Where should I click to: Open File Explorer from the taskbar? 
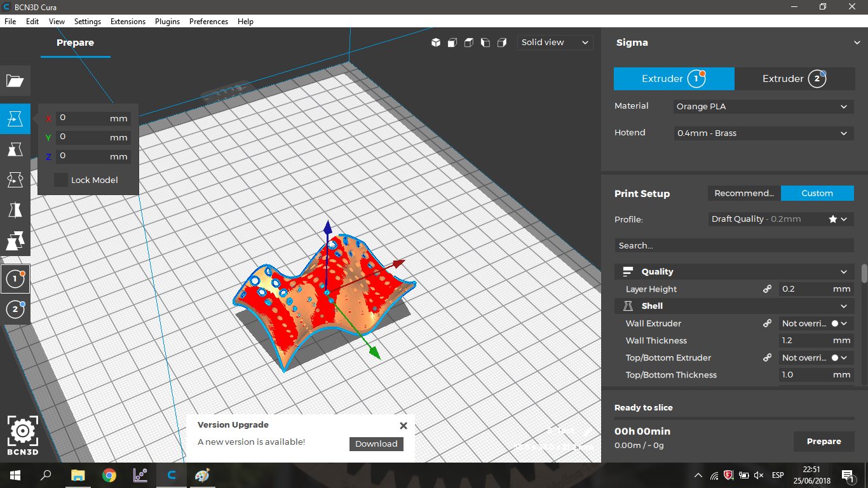point(78,475)
